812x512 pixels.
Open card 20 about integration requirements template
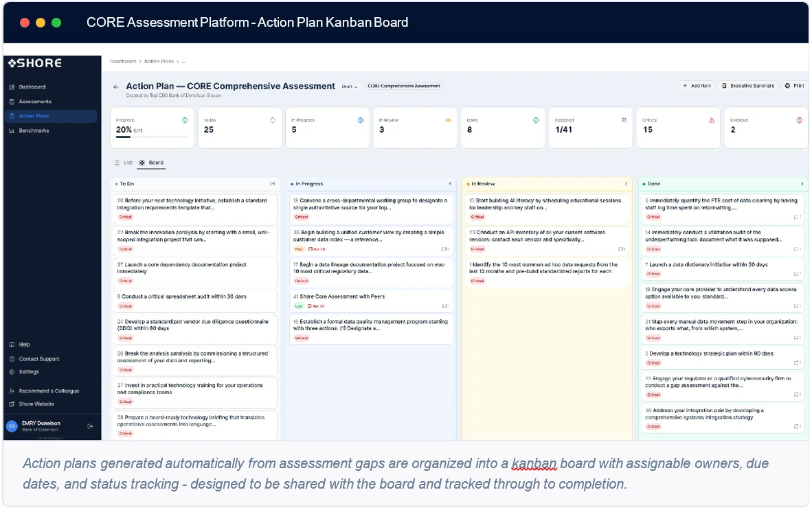195,209
